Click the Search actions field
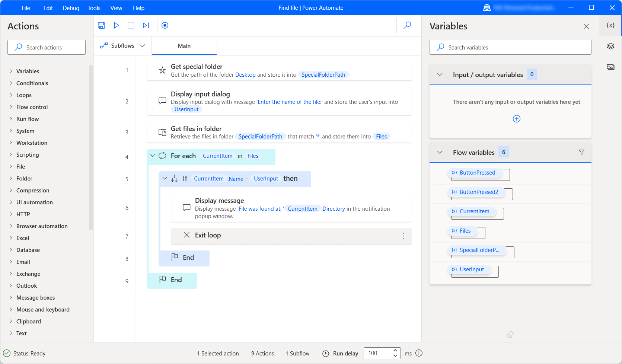 click(x=46, y=47)
